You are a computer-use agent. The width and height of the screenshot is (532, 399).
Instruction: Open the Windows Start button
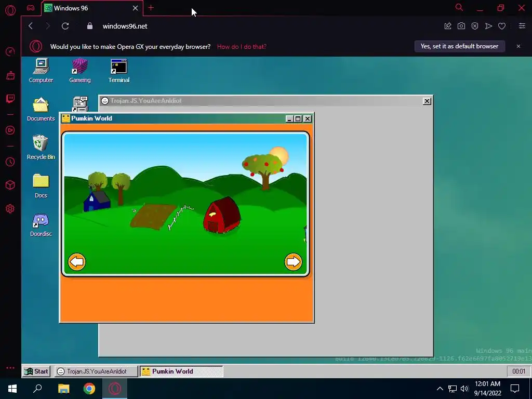tap(12, 389)
